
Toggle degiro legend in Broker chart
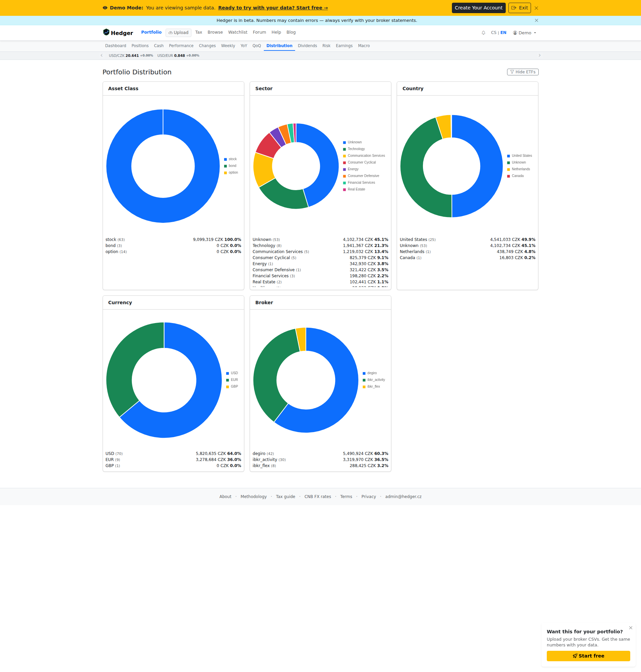[370, 373]
